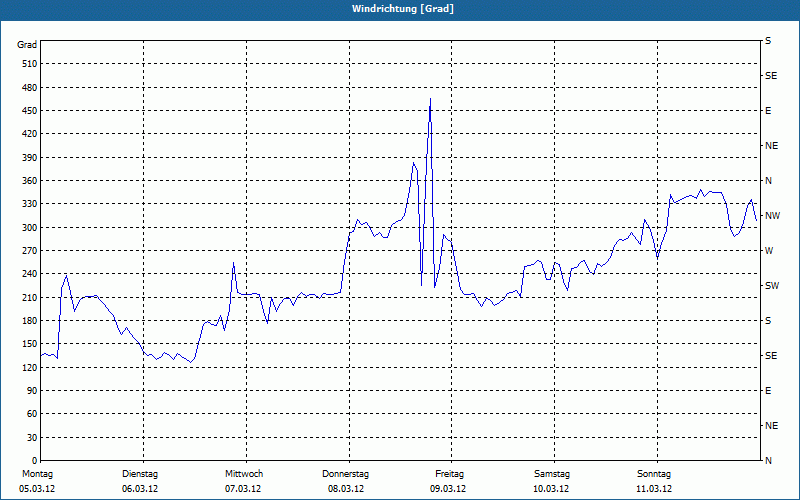Select the 210 y-axis value

[30, 297]
